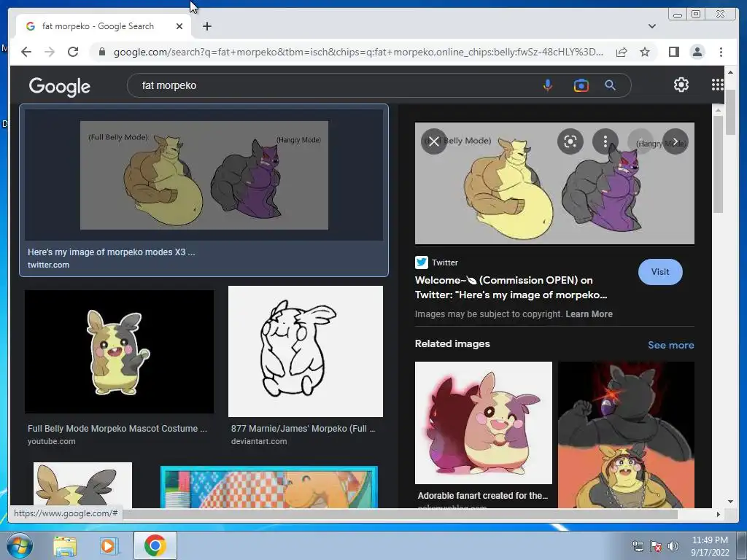Click the Twitter source icon
This screenshot has width=747, height=560.
422,262
